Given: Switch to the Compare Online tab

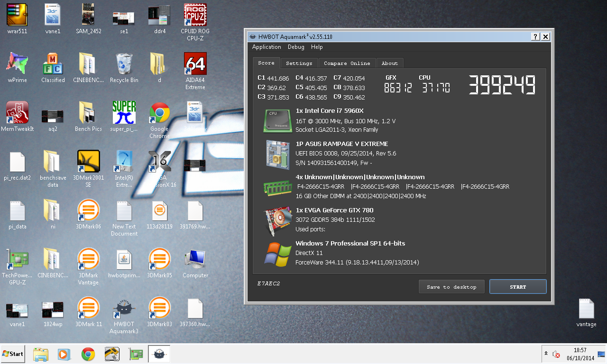Looking at the screenshot, I should click(x=347, y=63).
